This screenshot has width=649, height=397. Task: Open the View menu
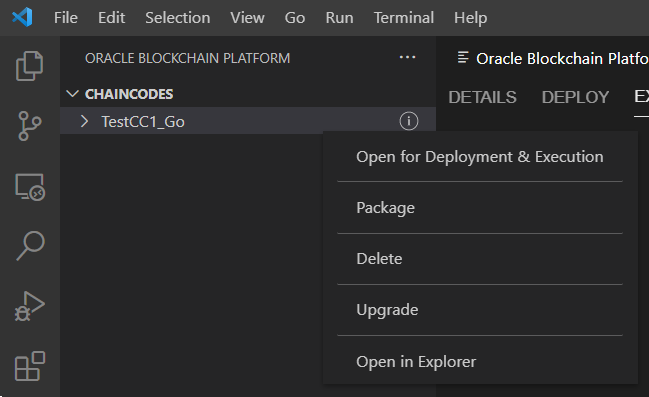[x=247, y=18]
